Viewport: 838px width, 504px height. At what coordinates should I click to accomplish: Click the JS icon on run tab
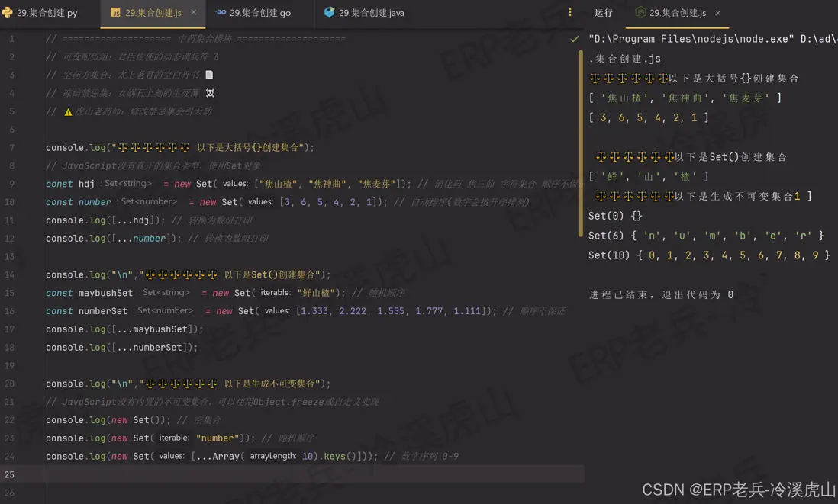(640, 12)
